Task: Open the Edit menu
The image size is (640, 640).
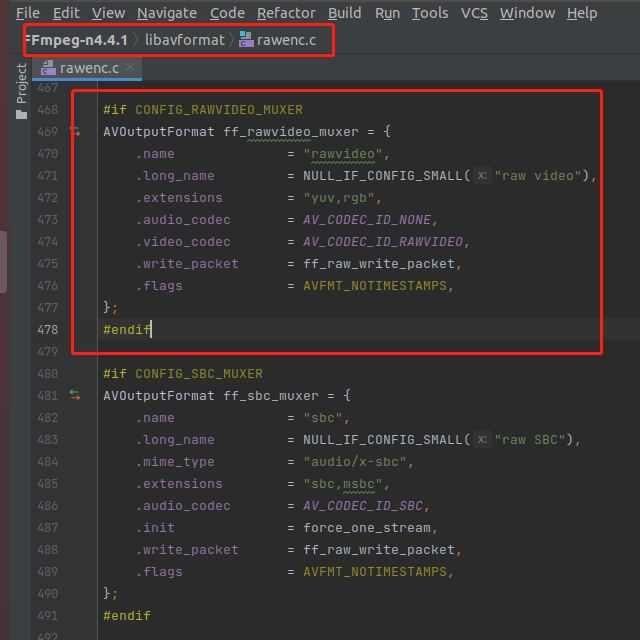Action: pyautogui.click(x=66, y=13)
